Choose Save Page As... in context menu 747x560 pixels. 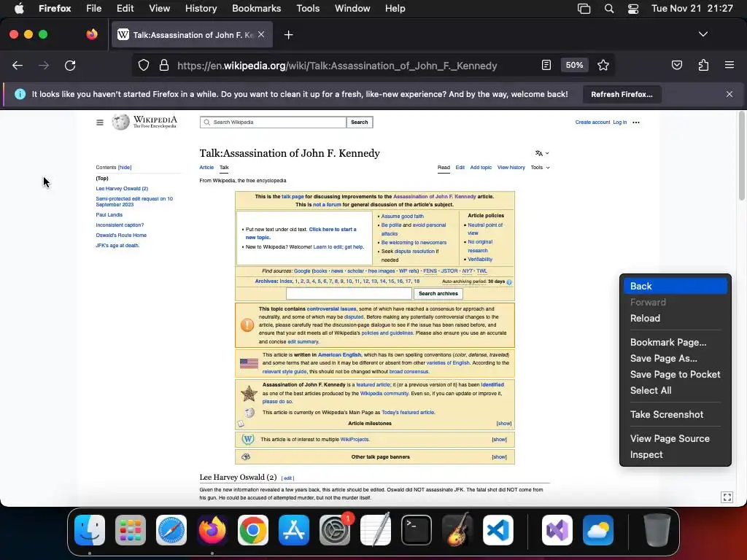click(675, 359)
